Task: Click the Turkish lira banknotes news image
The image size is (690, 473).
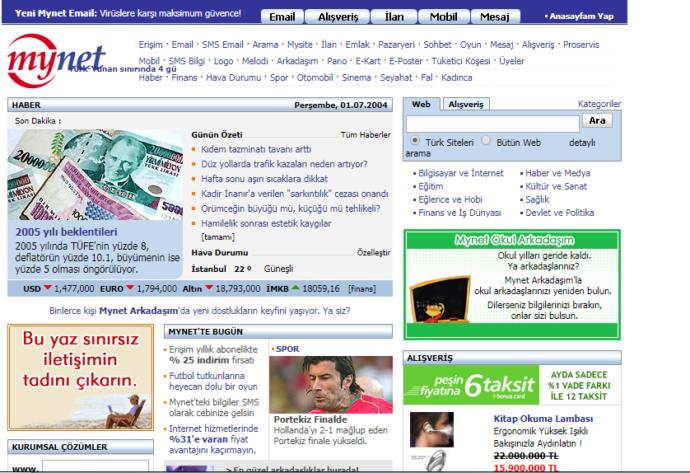Action: point(95,175)
